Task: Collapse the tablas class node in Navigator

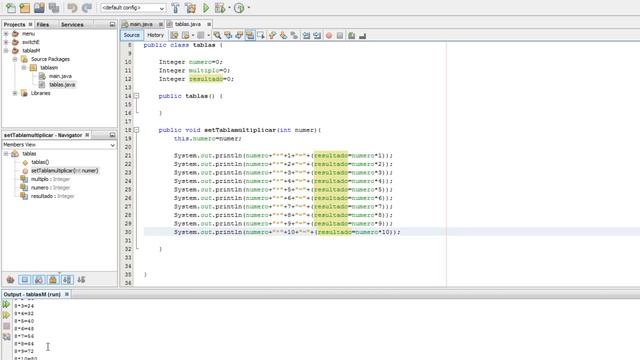Action: [6, 153]
